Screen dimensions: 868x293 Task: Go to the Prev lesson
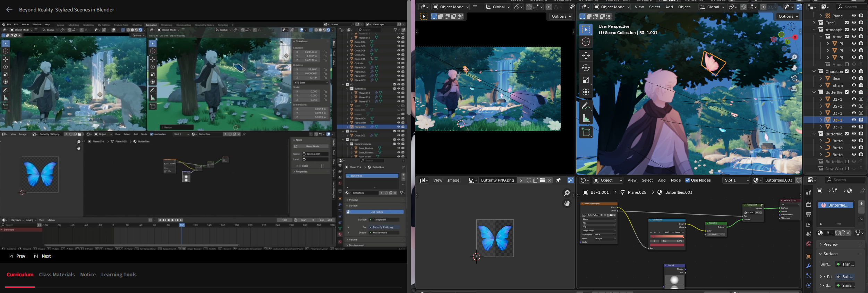coord(17,256)
